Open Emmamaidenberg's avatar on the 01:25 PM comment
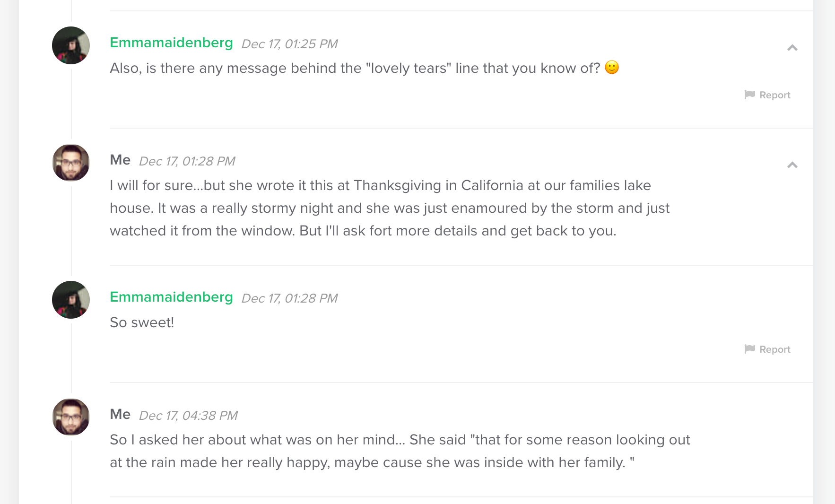 [x=71, y=45]
